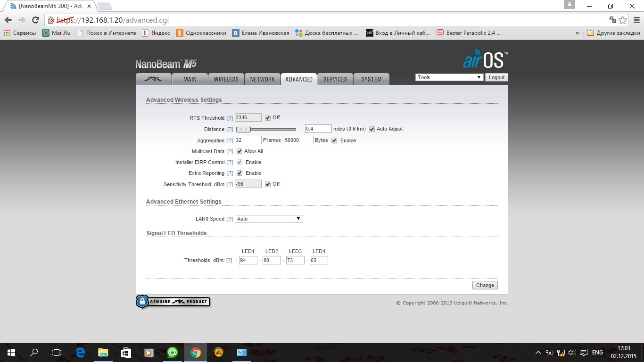Open the Chrome menu button
The height and width of the screenshot is (362, 644).
pyautogui.click(x=636, y=20)
